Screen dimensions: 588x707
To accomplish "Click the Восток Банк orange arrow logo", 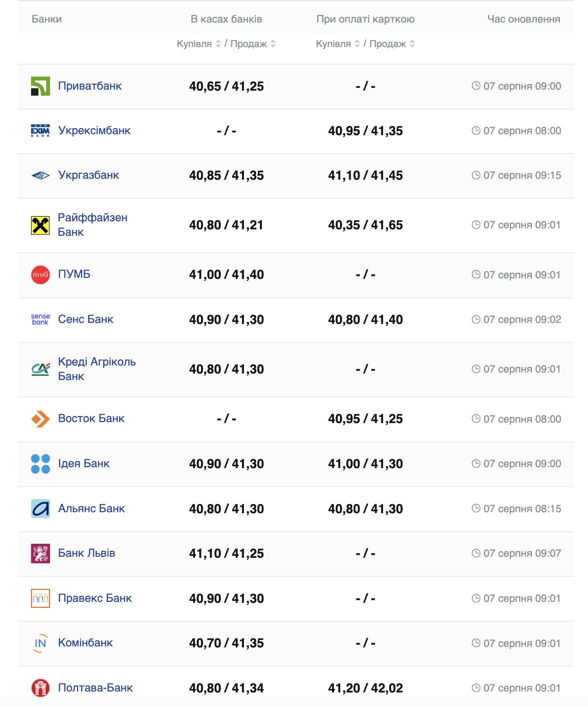I will click(40, 419).
